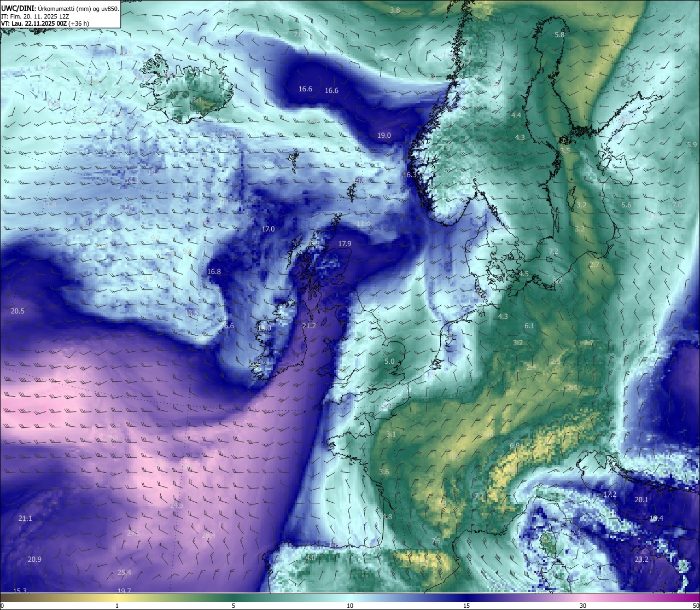
Task: Click the '19.7' value near the bottom edge
Action: point(124,590)
